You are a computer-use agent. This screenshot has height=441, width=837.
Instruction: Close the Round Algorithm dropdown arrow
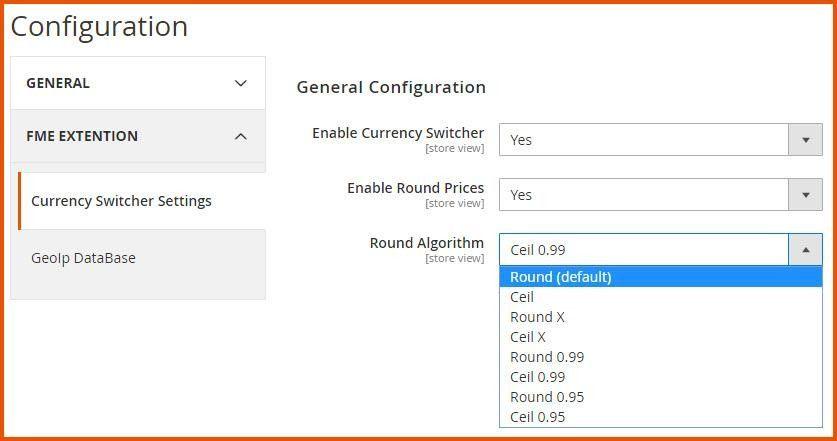(x=805, y=250)
